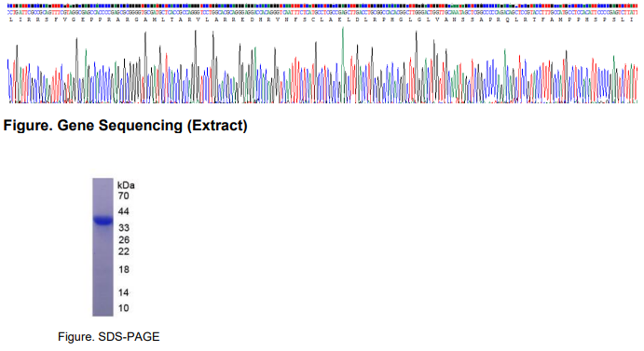Click the 14 kDa marker label
Screen dimensions: 644x351
(124, 292)
